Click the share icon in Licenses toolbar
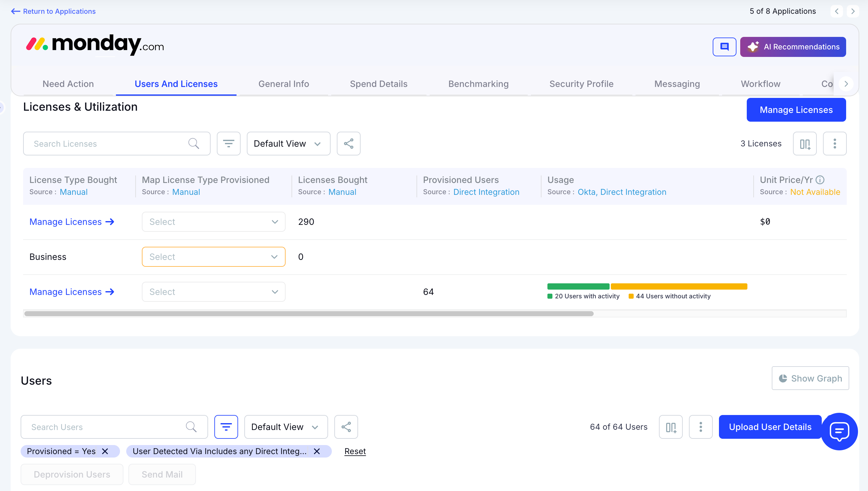 tap(348, 144)
